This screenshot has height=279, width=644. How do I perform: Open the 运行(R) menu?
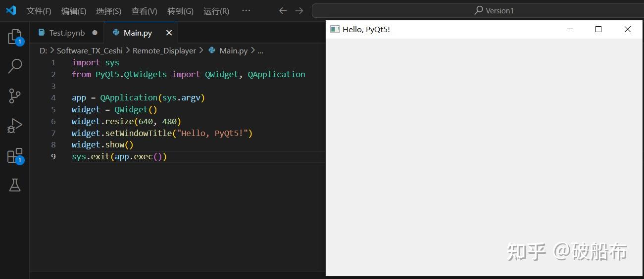click(216, 11)
